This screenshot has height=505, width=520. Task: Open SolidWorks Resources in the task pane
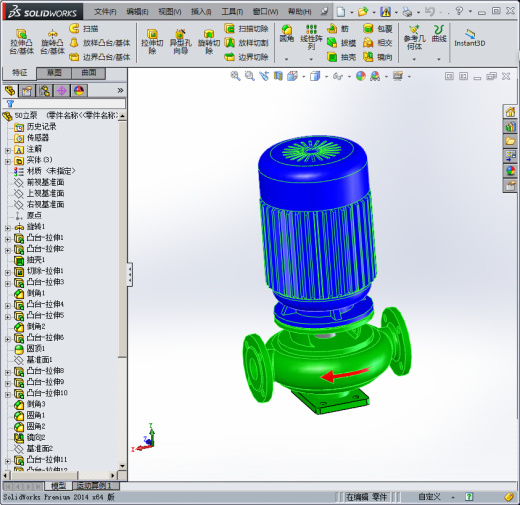click(x=510, y=112)
